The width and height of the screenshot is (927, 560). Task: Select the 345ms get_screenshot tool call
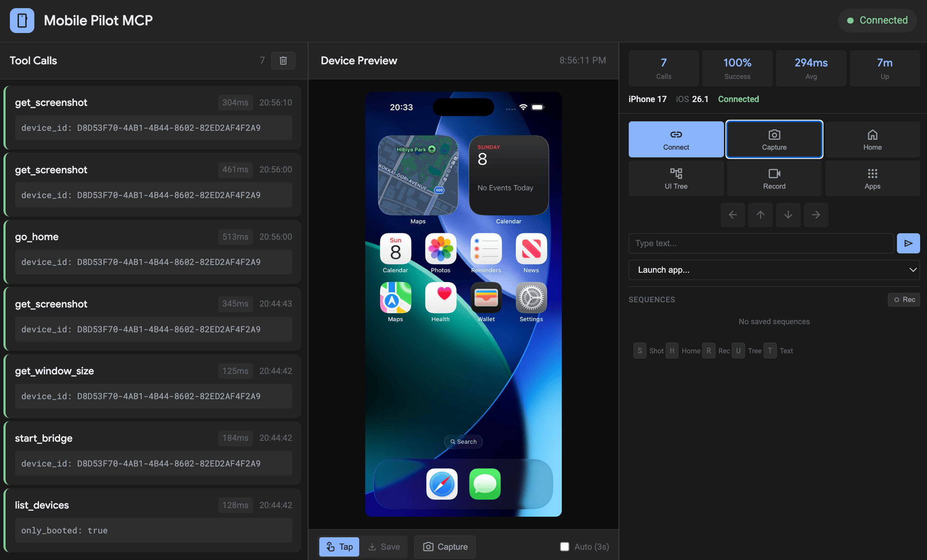(x=153, y=319)
